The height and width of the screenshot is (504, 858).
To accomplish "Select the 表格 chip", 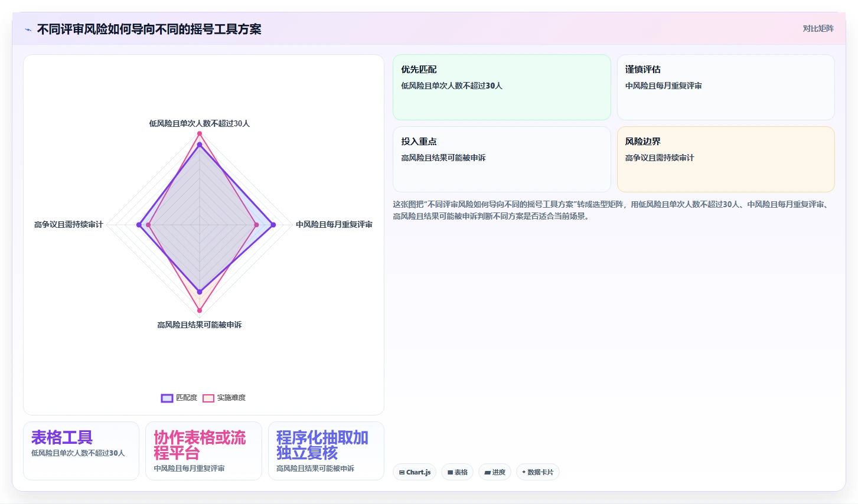I will click(457, 472).
